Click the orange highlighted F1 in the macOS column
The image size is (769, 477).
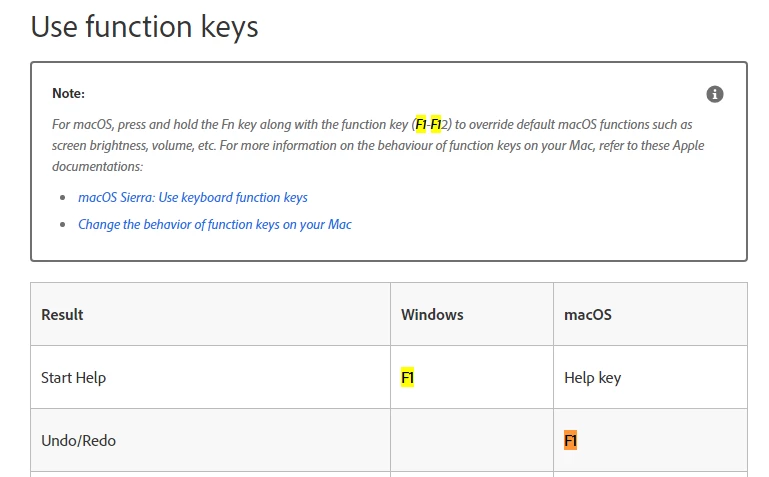pos(570,440)
